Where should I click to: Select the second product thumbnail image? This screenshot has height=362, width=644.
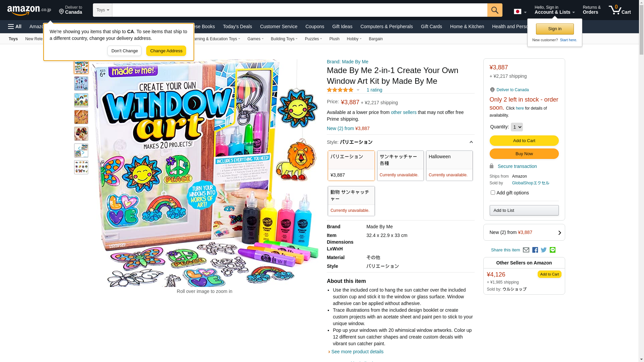[x=81, y=83]
